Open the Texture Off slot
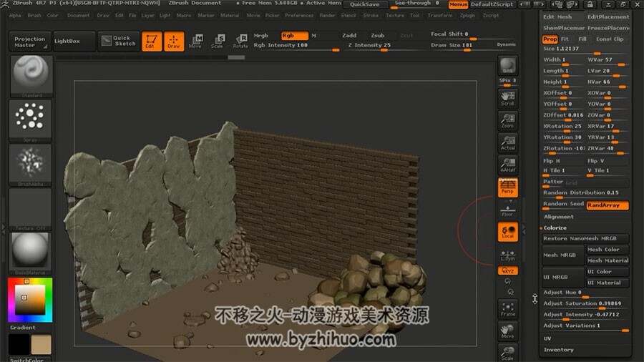This screenshot has width=644, height=362. (30, 209)
